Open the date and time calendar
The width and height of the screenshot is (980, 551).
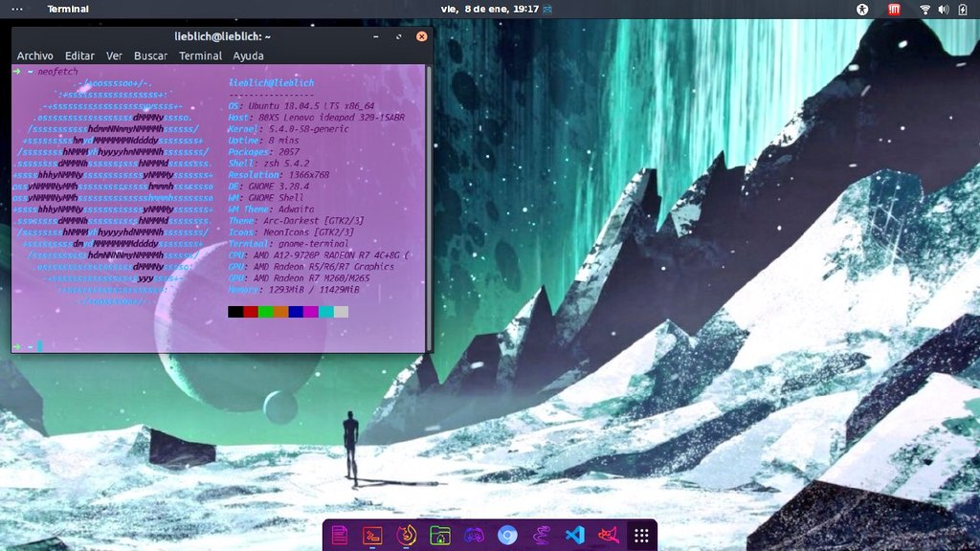(489, 10)
